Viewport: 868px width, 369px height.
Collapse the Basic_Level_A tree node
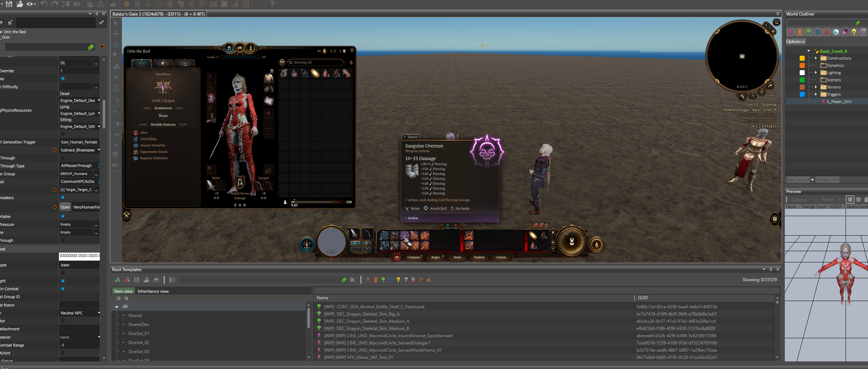(809, 51)
